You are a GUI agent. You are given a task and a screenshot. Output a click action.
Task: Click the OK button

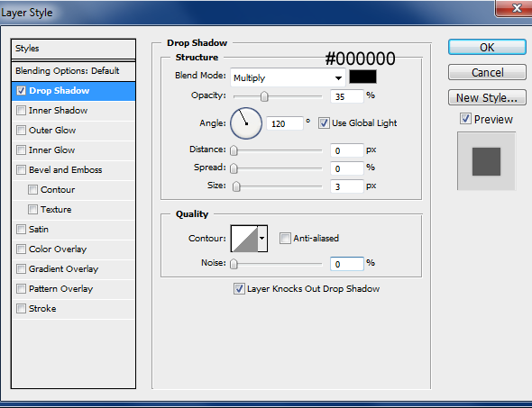(487, 47)
